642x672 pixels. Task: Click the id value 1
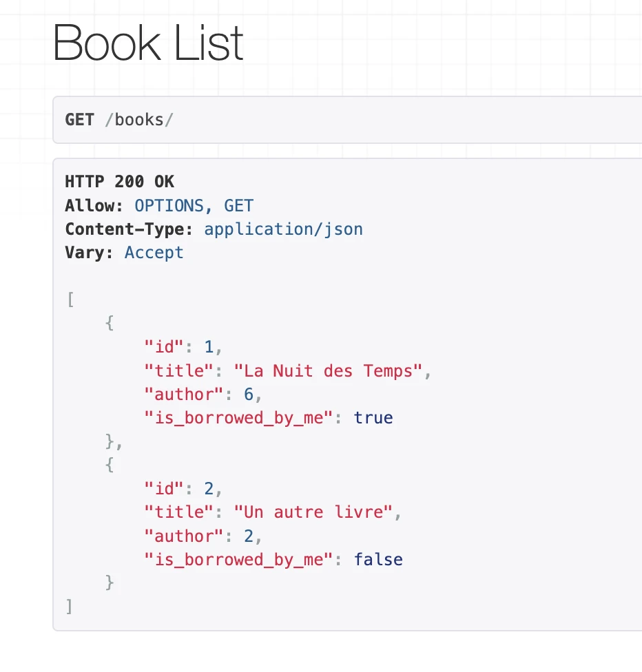tap(209, 347)
